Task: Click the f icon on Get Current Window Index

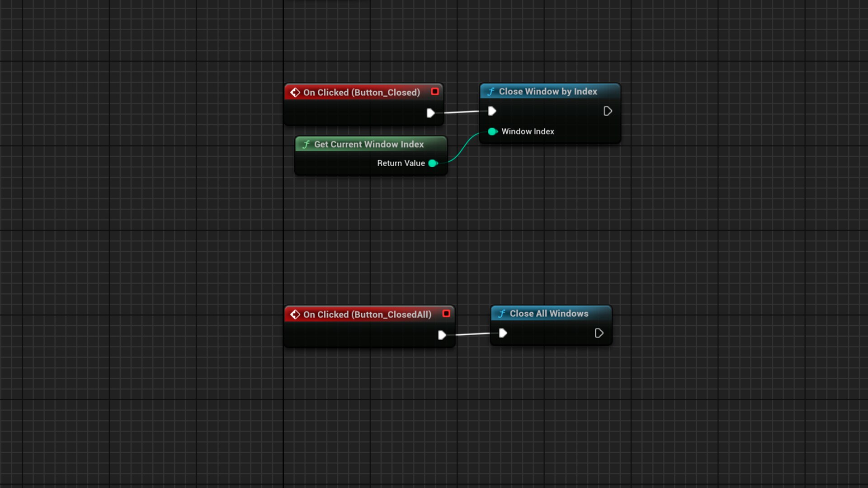Action: point(306,144)
